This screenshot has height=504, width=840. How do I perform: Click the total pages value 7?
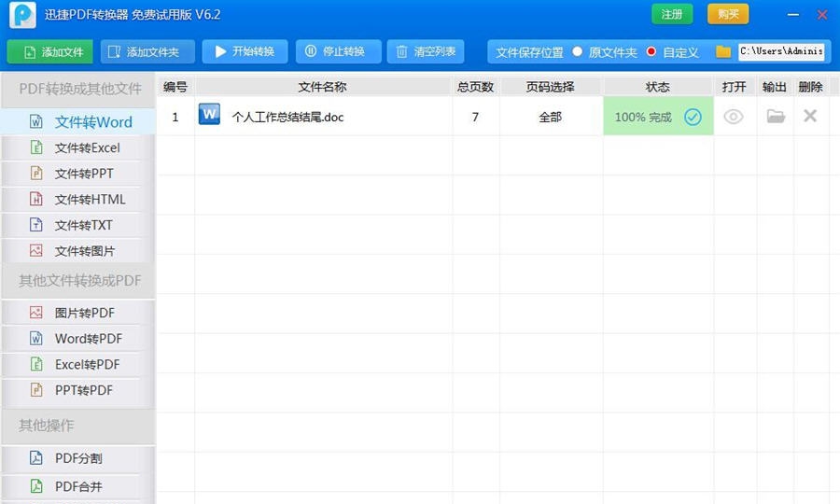pos(475,117)
